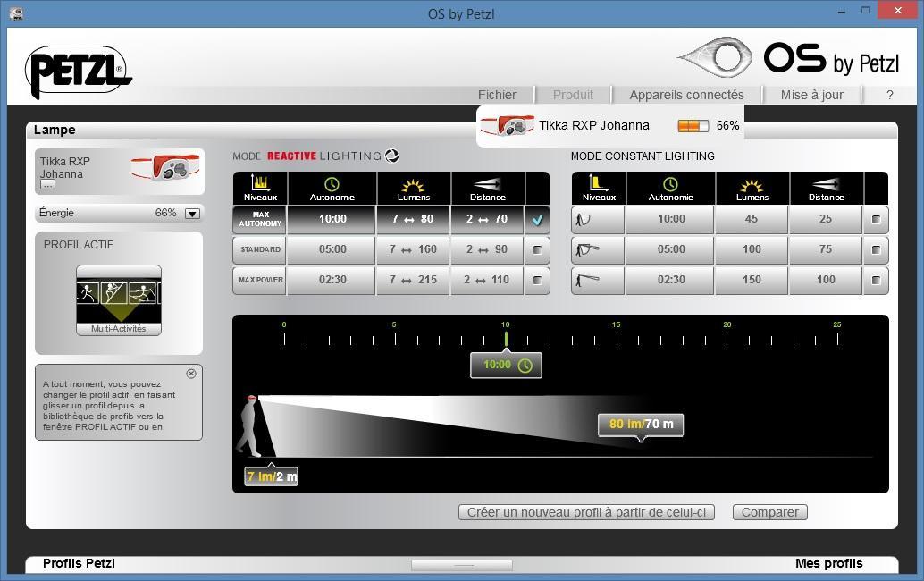Click the headlamp icon in the Tikka RXP Johanna tab
The width and height of the screenshot is (924, 581).
click(x=508, y=125)
